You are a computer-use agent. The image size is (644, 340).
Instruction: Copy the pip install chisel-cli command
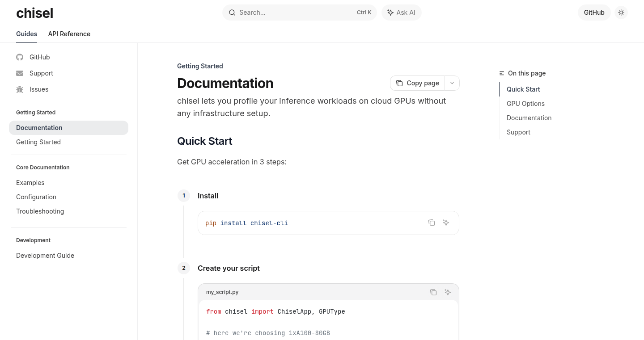point(432,222)
